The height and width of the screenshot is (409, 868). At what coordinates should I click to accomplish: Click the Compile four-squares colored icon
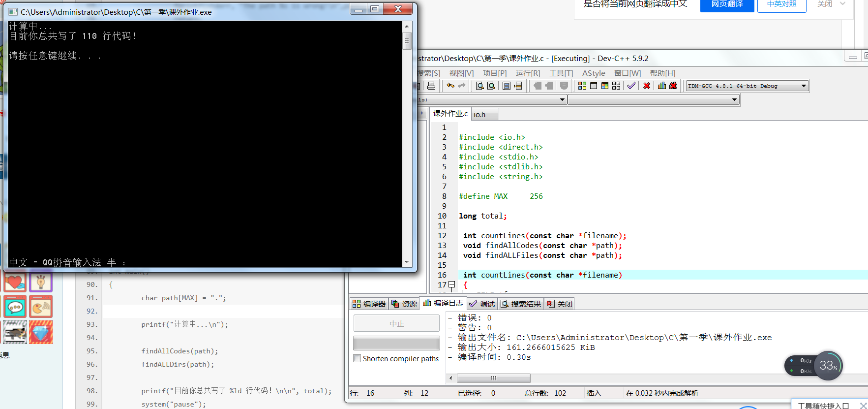(582, 86)
